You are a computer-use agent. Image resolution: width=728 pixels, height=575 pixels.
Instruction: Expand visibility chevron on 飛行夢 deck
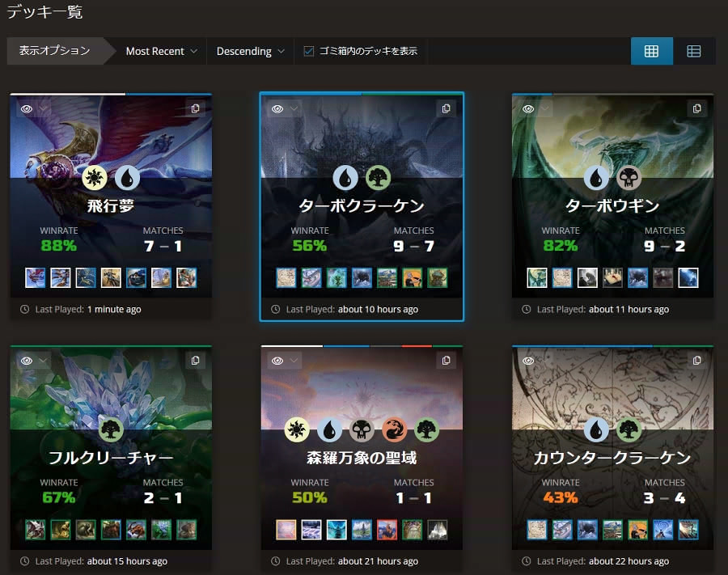43,108
